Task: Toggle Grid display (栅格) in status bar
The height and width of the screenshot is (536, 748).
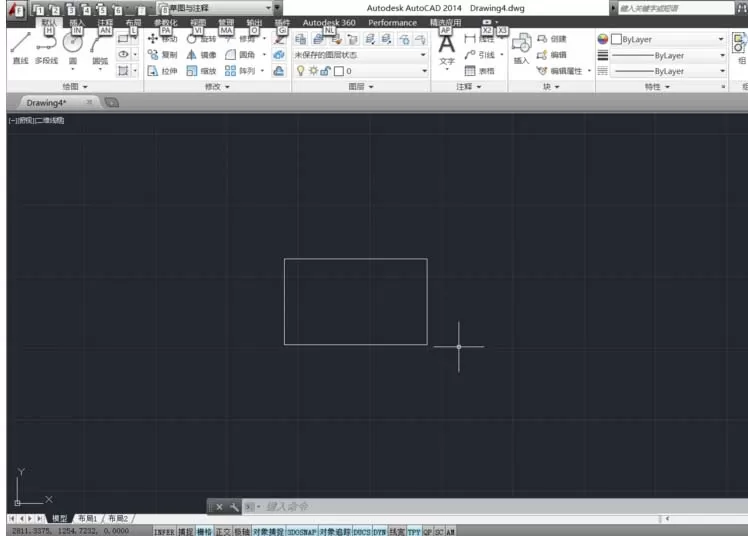Action: 205,531
